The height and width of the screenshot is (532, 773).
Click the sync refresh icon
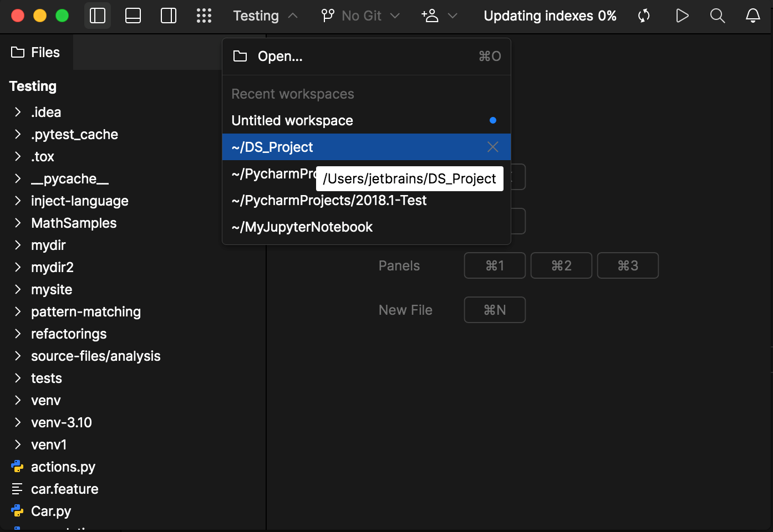[644, 16]
